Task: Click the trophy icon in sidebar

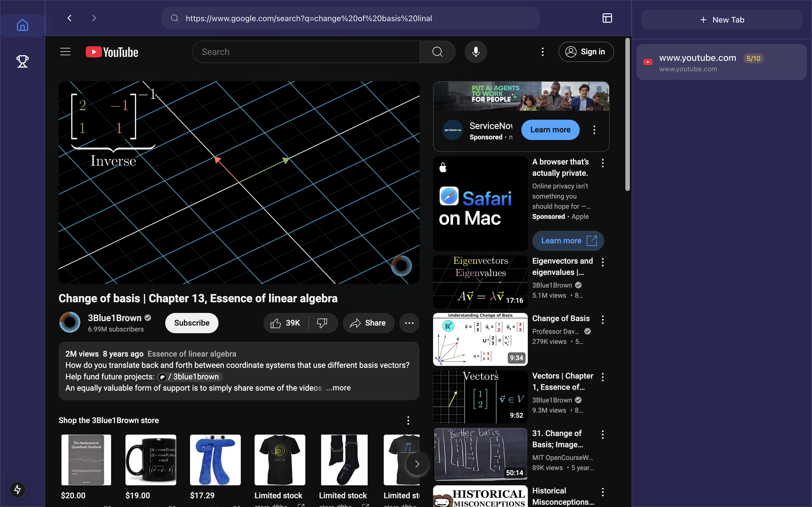Action: [x=23, y=61]
